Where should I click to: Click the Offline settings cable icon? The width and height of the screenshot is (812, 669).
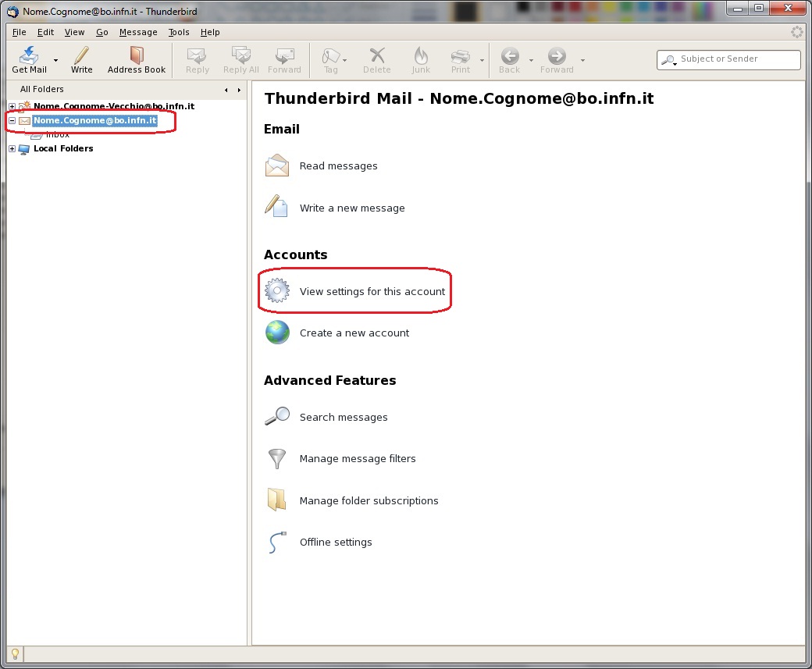[x=277, y=542]
